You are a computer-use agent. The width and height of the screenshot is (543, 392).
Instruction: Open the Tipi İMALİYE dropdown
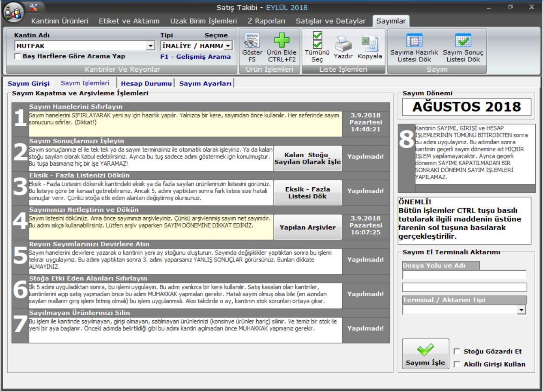(228, 46)
